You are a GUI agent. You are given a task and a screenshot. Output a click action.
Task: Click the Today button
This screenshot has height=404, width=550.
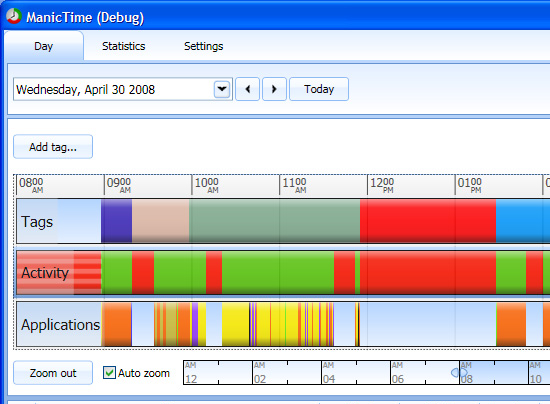point(319,89)
